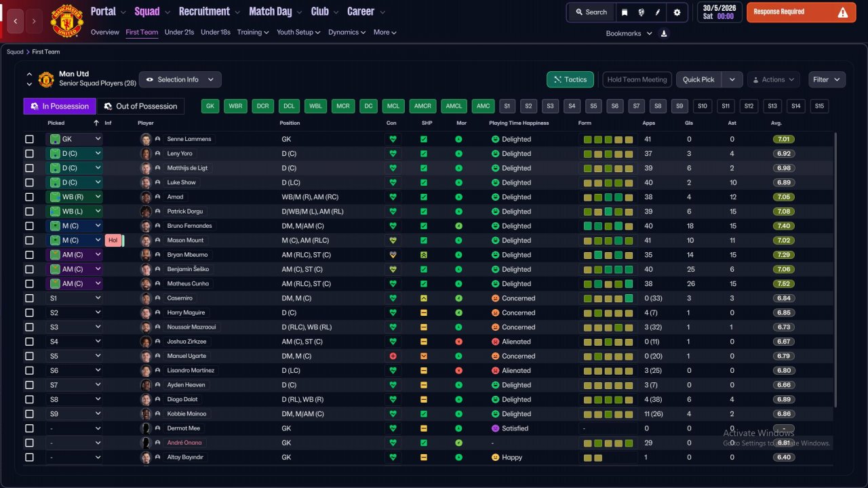The image size is (868, 488).
Task: Click Patrick Dorgu's face thumbnail
Action: 146,211
